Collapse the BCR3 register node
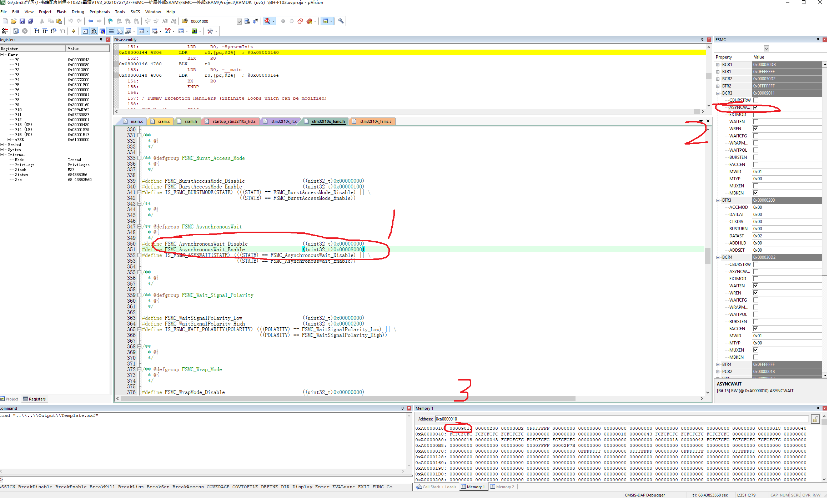829x504 pixels. pyautogui.click(x=718, y=93)
